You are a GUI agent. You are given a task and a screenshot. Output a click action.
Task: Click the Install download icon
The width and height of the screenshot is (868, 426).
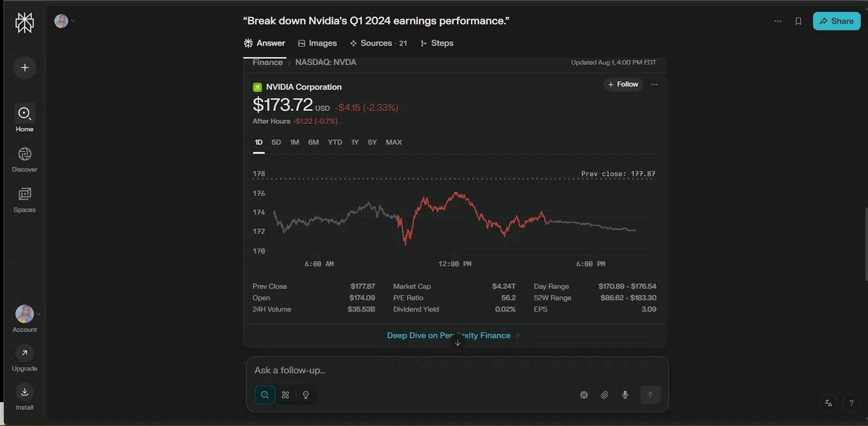tap(24, 392)
